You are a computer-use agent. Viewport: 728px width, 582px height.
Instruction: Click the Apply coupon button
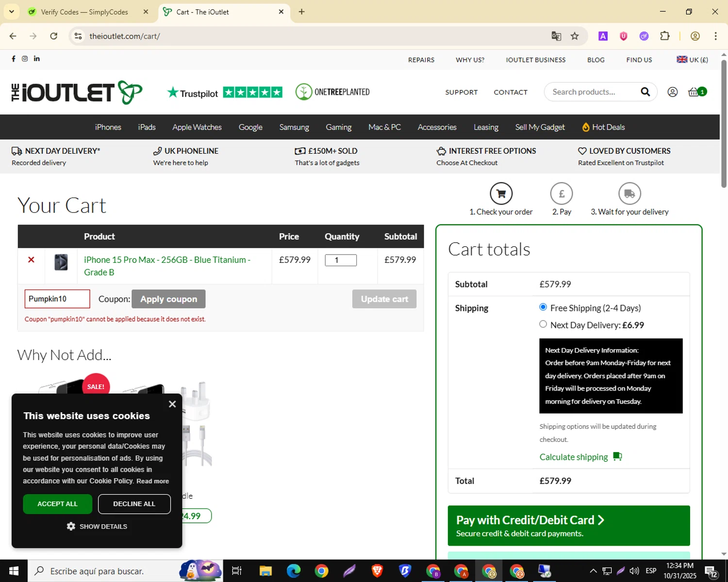point(168,299)
